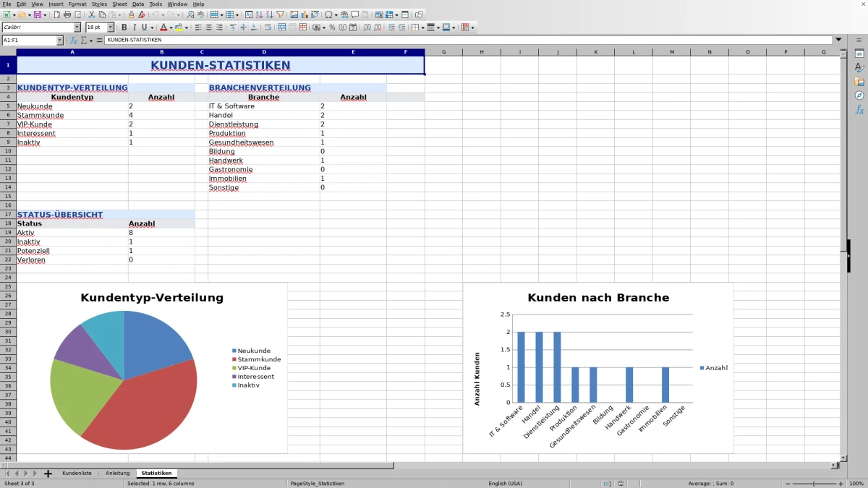The width and height of the screenshot is (868, 488).
Task: Click the English (USA) language status
Action: pyautogui.click(x=505, y=483)
